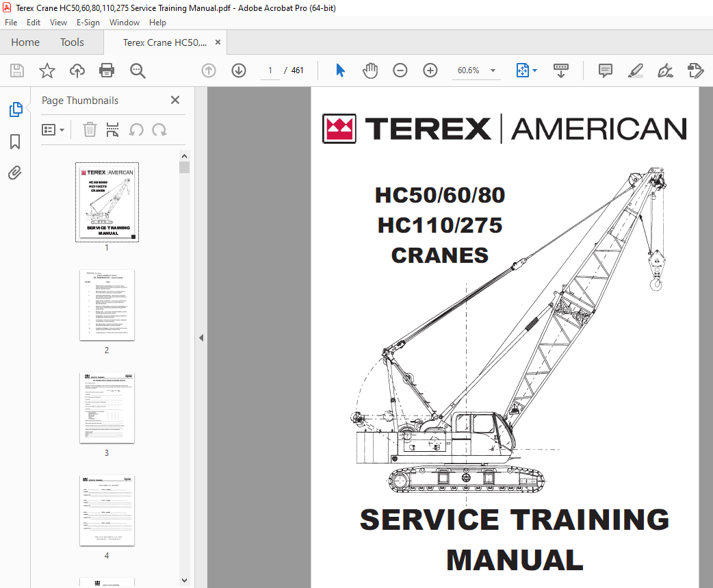Activate the Hand pan tool
This screenshot has height=588, width=713.
coord(370,71)
